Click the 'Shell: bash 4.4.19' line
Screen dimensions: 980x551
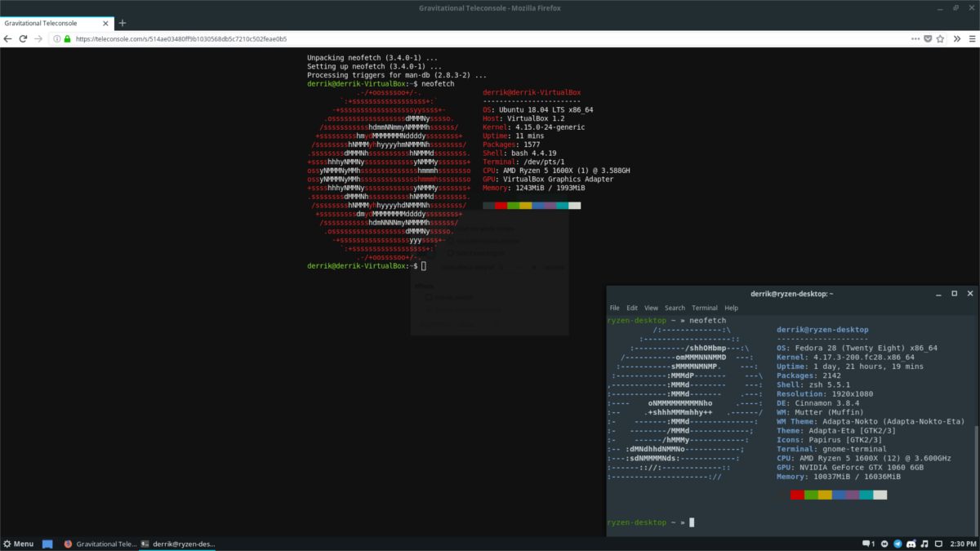(x=519, y=153)
